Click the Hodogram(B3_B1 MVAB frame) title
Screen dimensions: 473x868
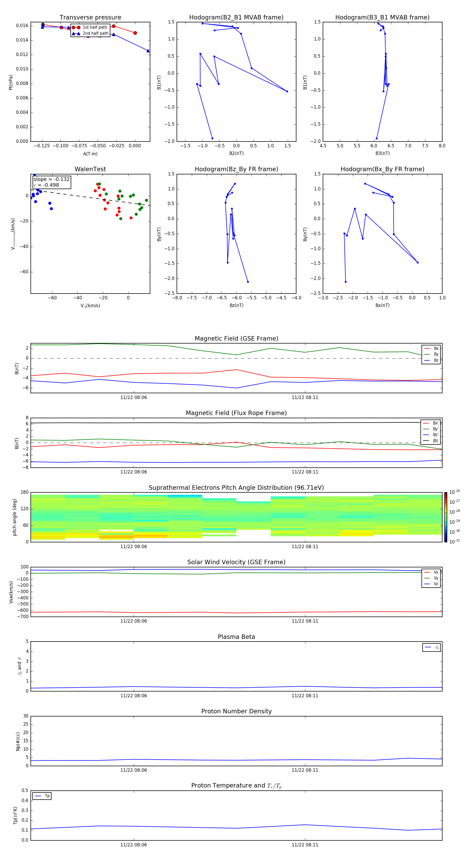pyautogui.click(x=382, y=18)
